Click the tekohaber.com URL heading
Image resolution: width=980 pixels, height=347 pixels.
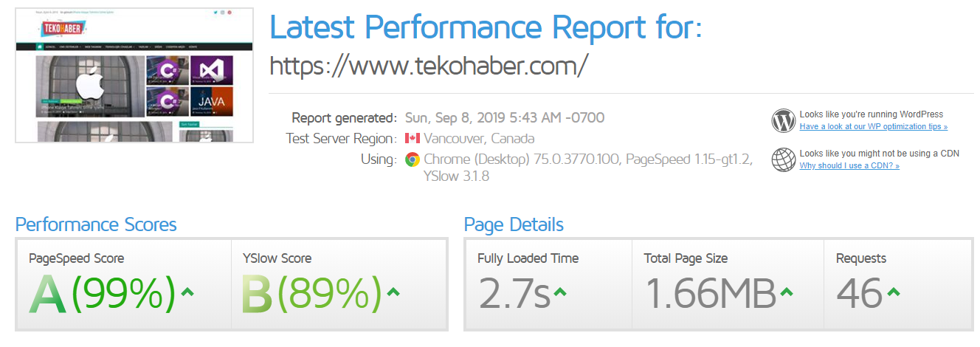(x=429, y=66)
